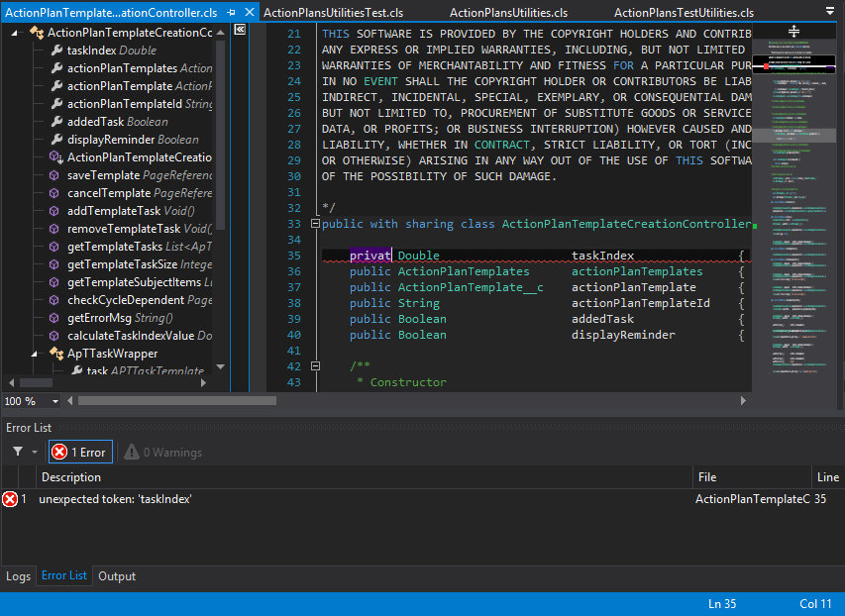
Task: Click wrench icon for actionPlanTemplate ActionP row
Action: click(56, 86)
